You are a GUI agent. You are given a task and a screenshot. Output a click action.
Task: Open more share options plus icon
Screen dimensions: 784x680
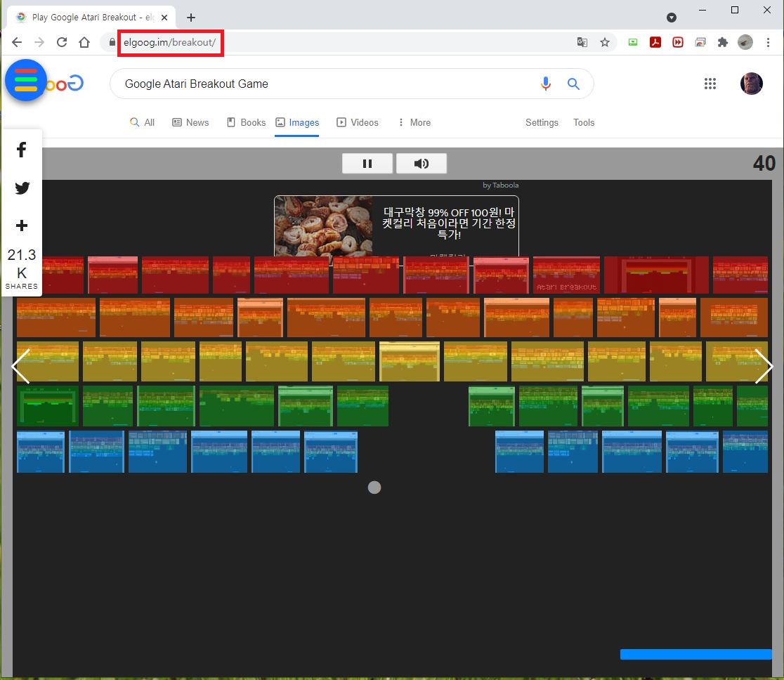[22, 225]
